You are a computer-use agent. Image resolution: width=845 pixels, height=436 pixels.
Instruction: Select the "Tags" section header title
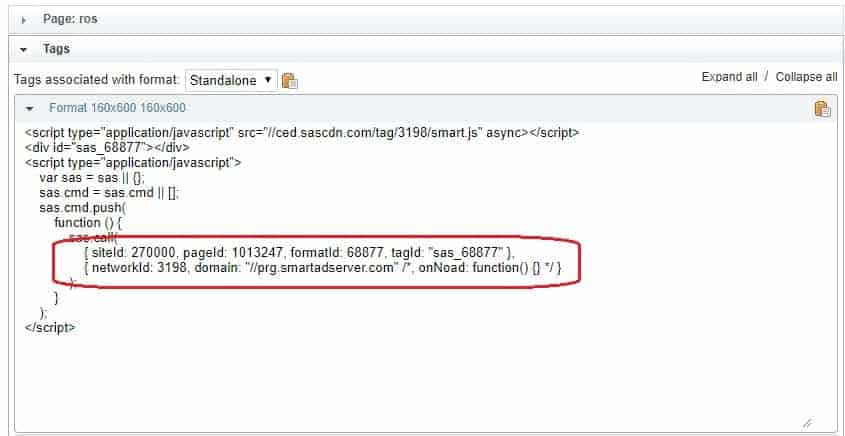coord(56,48)
